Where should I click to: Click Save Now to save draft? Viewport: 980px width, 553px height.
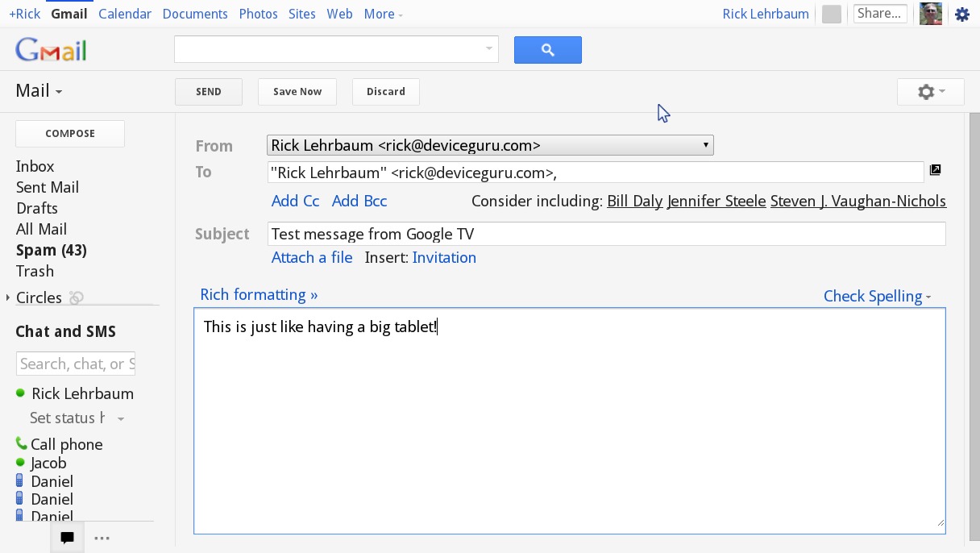[x=297, y=92]
